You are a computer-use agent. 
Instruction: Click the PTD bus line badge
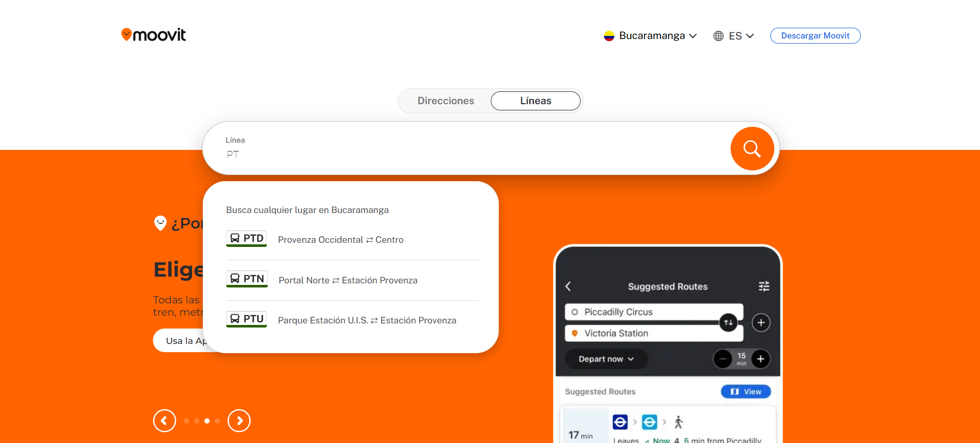pyautogui.click(x=247, y=239)
